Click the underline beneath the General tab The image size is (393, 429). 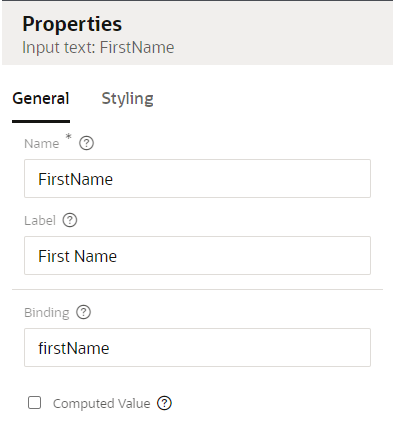pos(41,121)
